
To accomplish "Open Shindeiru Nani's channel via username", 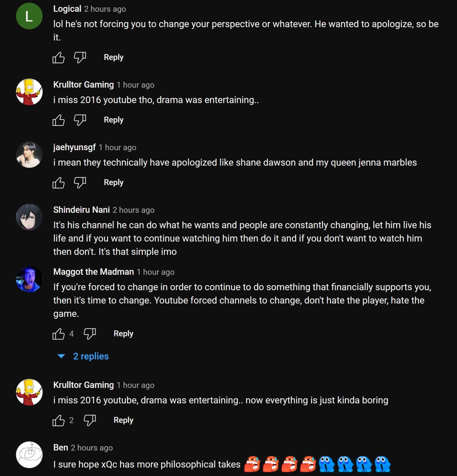I will coord(81,210).
